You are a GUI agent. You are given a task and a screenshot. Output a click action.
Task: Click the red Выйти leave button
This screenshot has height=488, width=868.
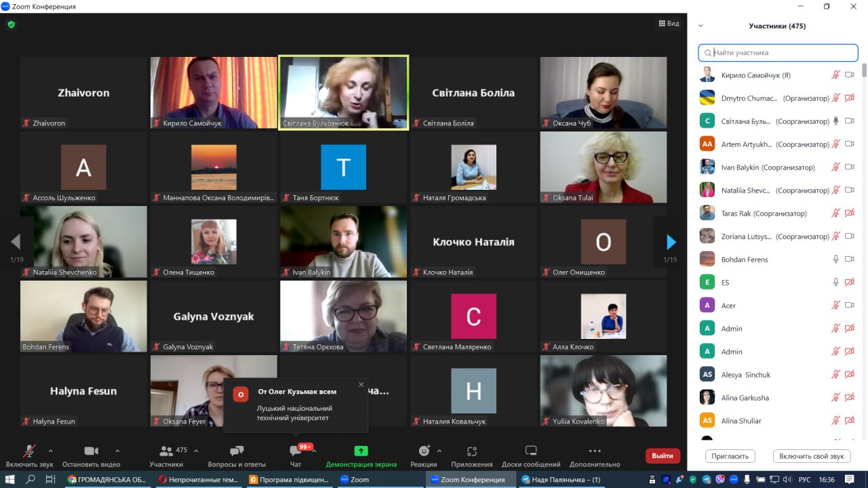663,456
